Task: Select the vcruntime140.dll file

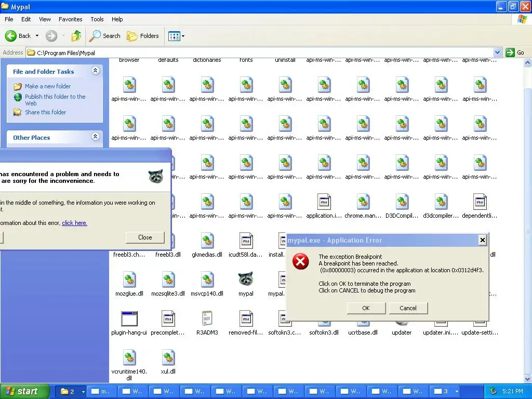Action: pos(129,365)
